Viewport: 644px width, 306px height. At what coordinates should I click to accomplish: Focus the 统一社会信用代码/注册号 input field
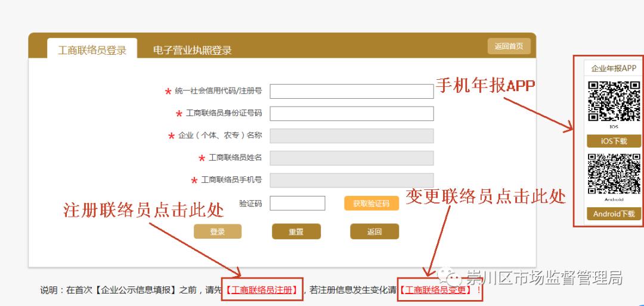tap(352, 91)
